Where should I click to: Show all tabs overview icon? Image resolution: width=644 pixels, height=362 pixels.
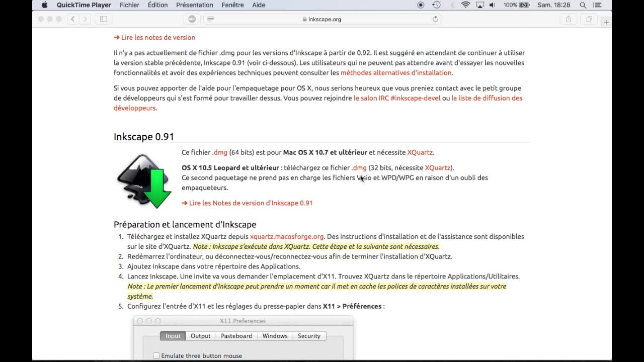coord(588,19)
